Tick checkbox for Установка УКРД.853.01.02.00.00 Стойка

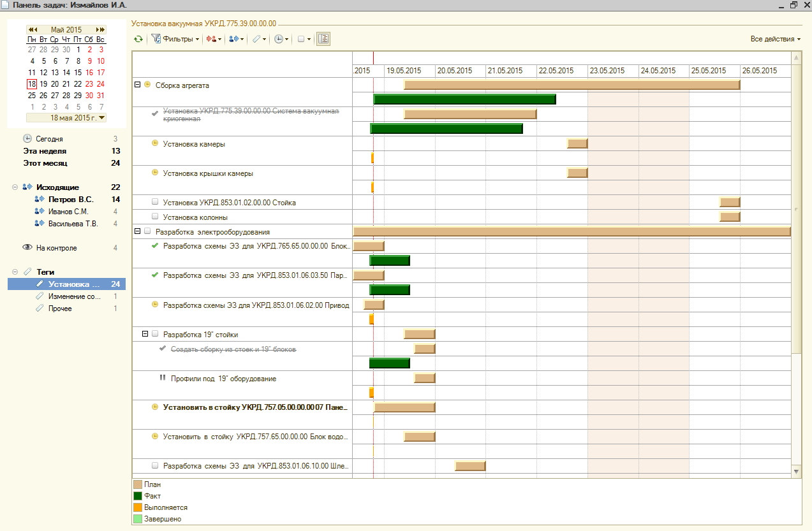click(x=155, y=203)
